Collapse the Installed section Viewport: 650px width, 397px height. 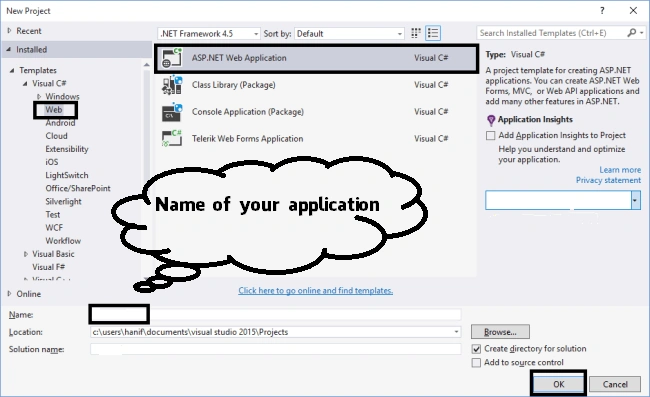tap(9, 49)
